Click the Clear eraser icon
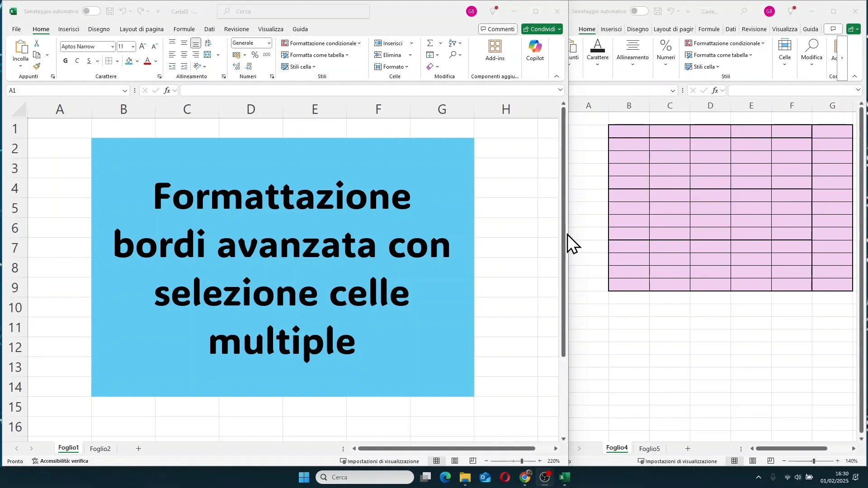Viewport: 868px width, 488px height. click(430, 66)
